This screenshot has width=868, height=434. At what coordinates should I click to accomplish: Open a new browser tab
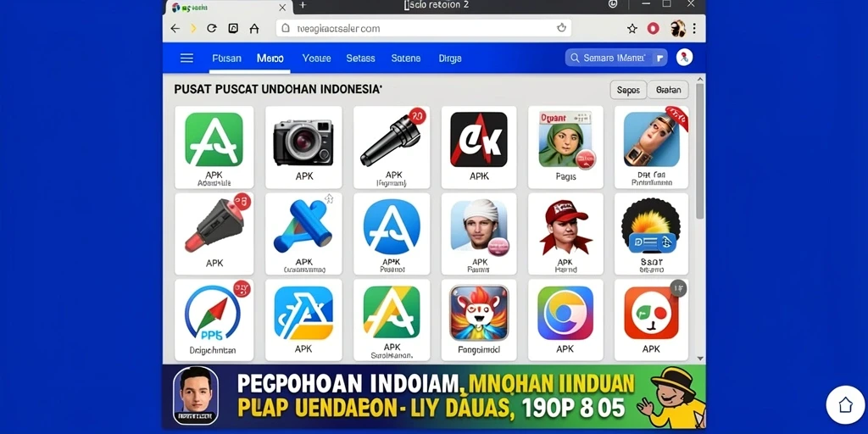(303, 6)
